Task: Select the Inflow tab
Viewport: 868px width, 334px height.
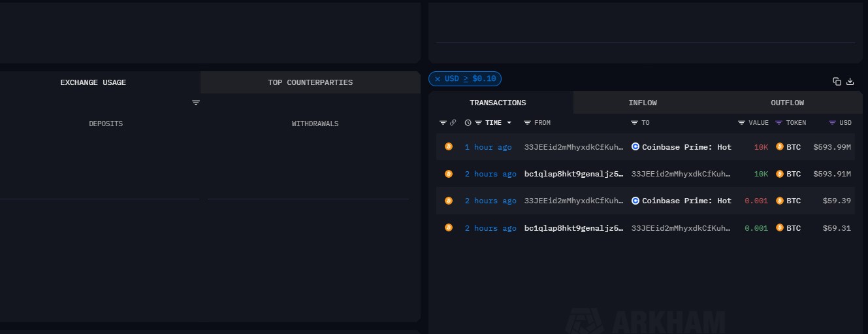Action: [x=643, y=103]
